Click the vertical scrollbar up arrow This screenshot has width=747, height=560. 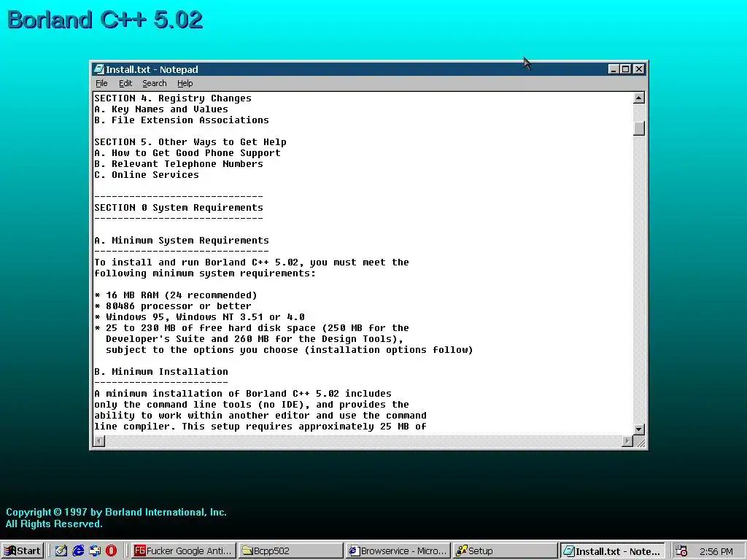point(639,98)
